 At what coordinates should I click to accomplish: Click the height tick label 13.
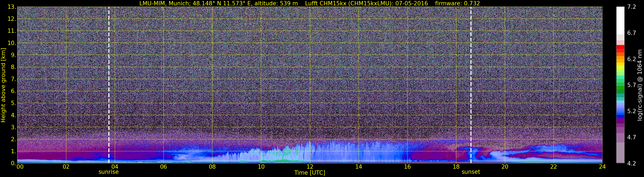click(12, 7)
